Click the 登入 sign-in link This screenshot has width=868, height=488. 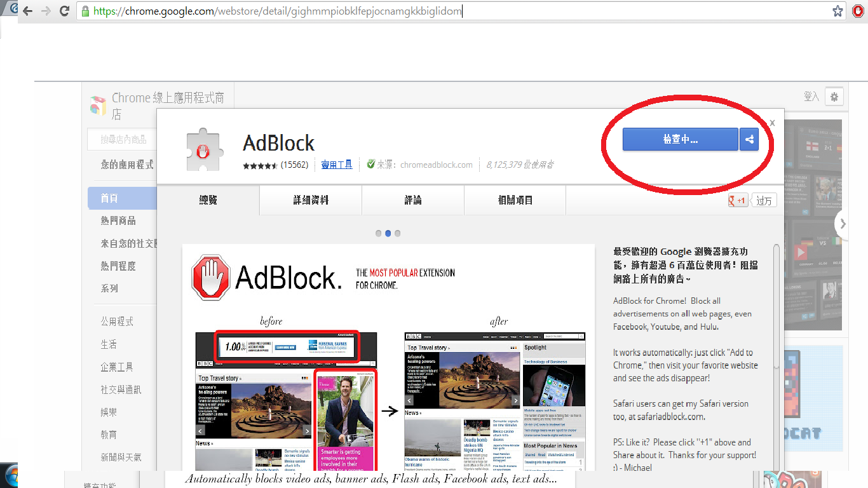(x=811, y=97)
